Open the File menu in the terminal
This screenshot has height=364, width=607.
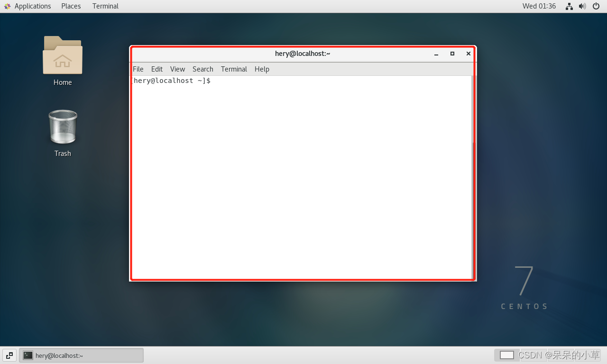pos(138,69)
